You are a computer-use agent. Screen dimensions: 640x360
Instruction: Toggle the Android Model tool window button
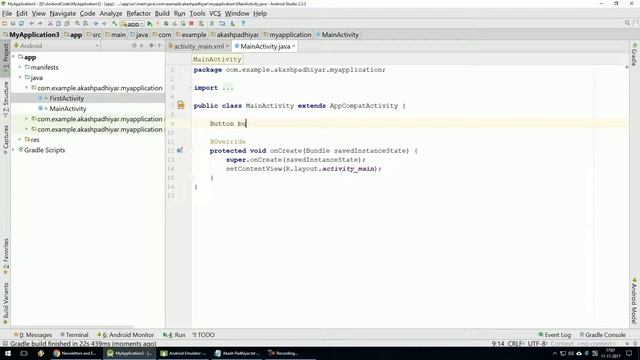(634, 301)
